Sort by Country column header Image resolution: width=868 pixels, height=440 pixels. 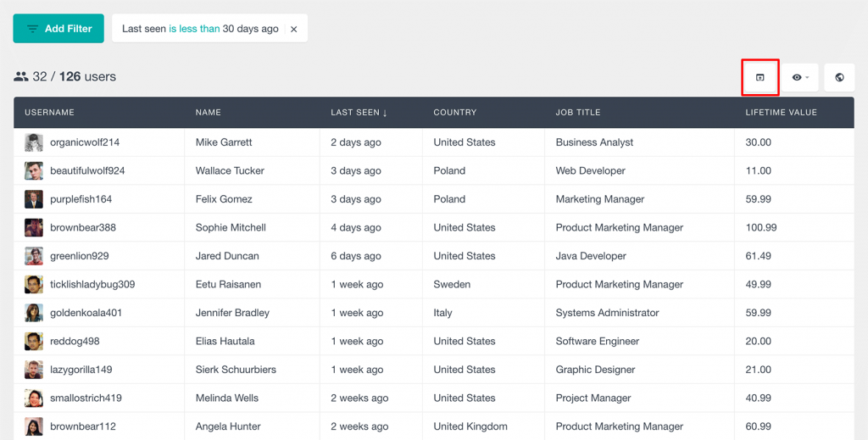pos(454,113)
